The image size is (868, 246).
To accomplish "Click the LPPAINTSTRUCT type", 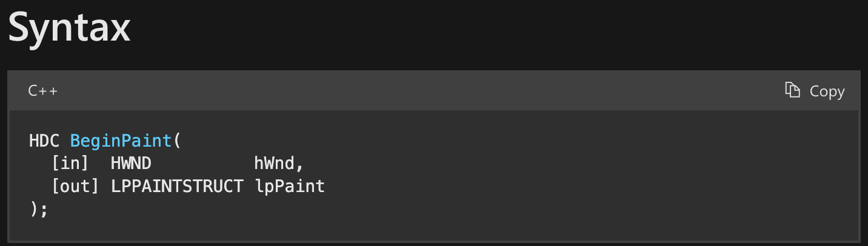I will [177, 186].
